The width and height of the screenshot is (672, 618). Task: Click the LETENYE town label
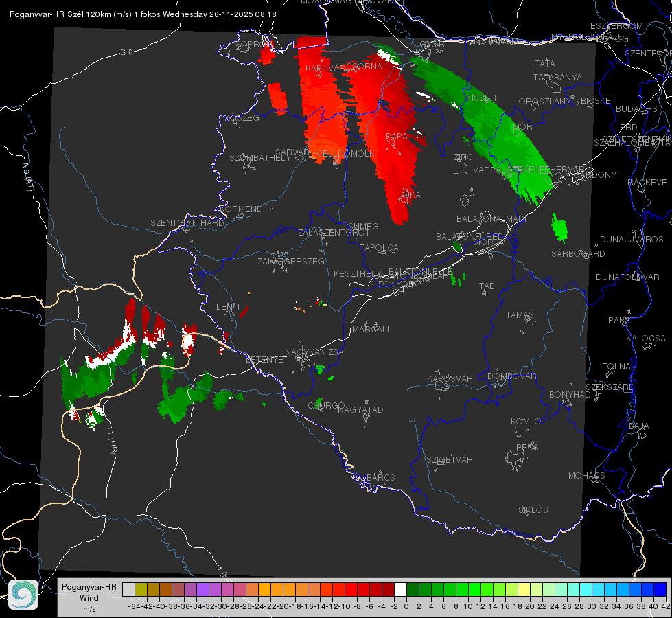click(x=264, y=359)
